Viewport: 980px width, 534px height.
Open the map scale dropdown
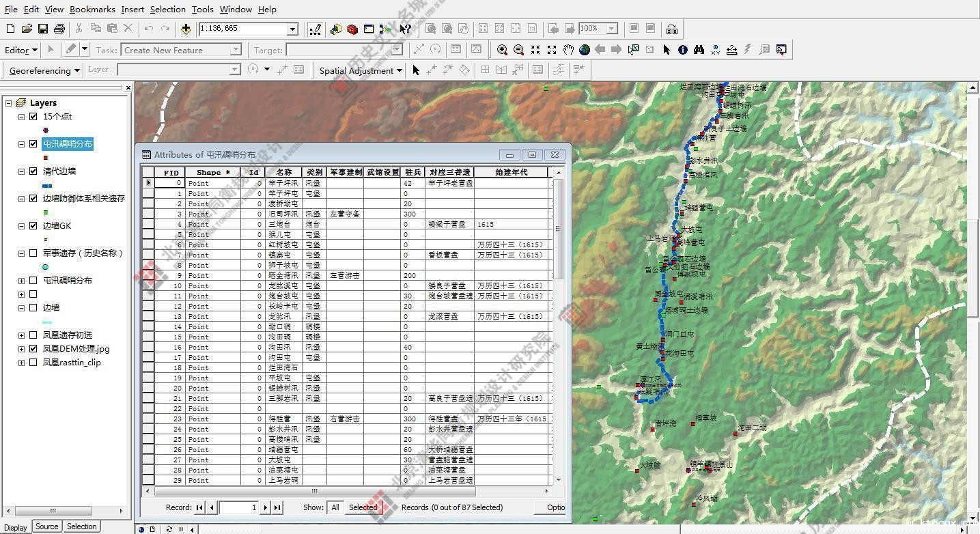(292, 29)
